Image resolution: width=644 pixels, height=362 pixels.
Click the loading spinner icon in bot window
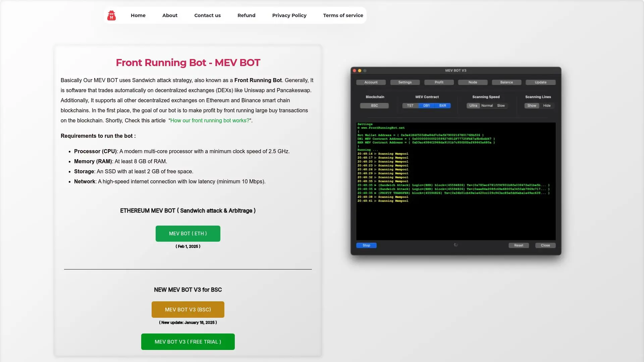tap(456, 245)
